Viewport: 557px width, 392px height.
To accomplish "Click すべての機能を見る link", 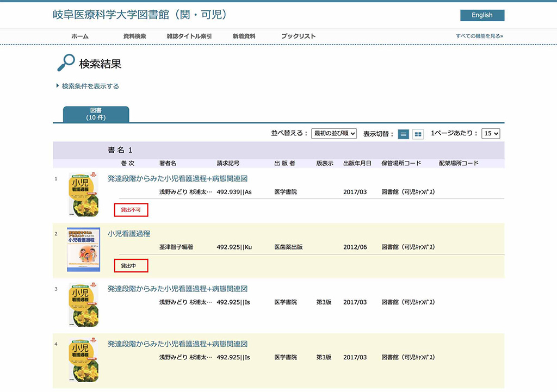I will point(479,36).
